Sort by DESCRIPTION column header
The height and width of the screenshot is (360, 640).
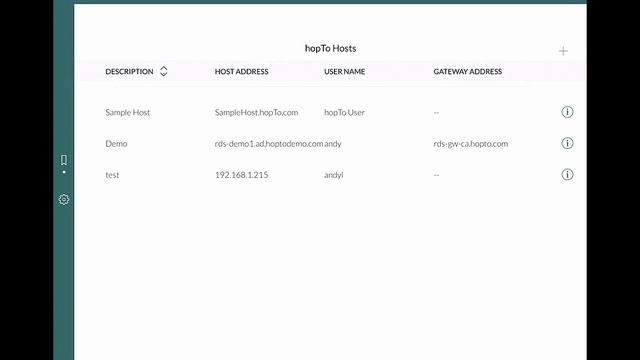pyautogui.click(x=129, y=71)
